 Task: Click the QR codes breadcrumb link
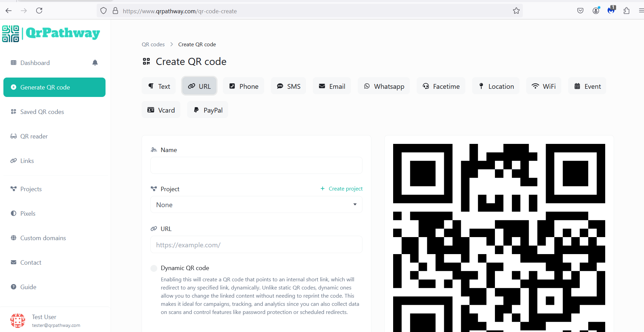click(153, 45)
